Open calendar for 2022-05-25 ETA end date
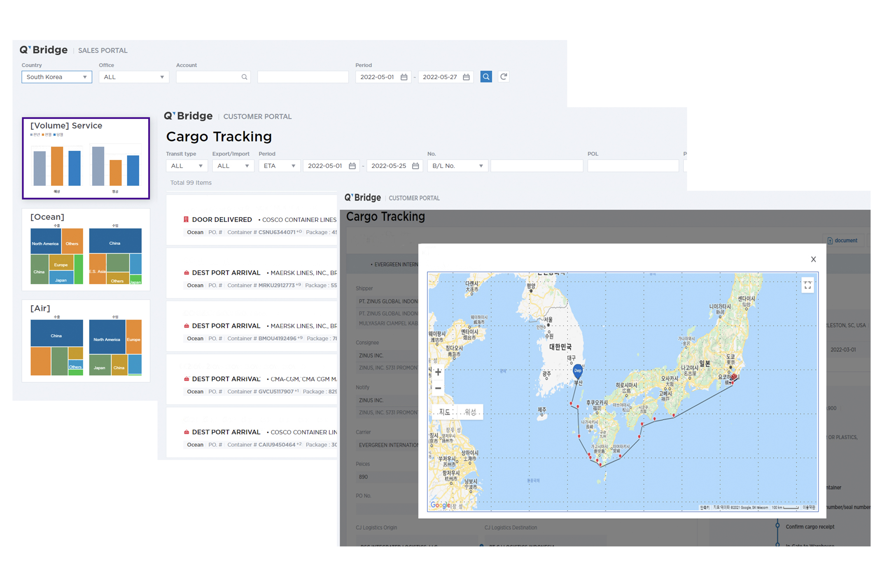The height and width of the screenshot is (588, 882). [x=415, y=166]
